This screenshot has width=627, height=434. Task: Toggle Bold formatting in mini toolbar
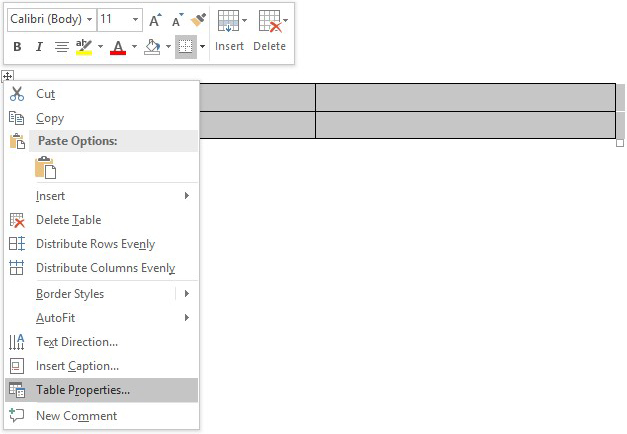pyautogui.click(x=17, y=47)
